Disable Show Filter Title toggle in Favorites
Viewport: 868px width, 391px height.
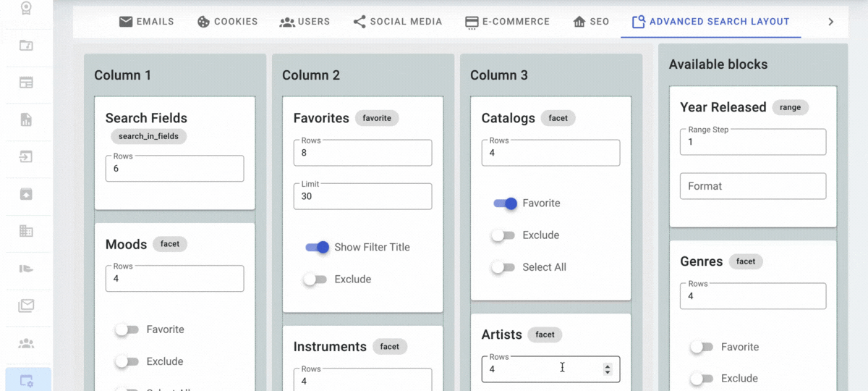tap(317, 248)
